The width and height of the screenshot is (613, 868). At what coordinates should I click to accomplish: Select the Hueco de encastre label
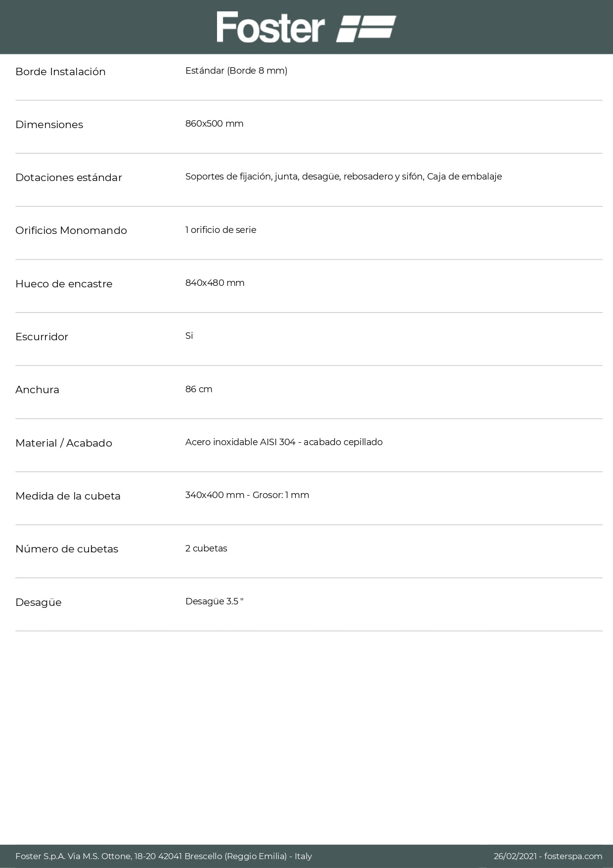[64, 284]
